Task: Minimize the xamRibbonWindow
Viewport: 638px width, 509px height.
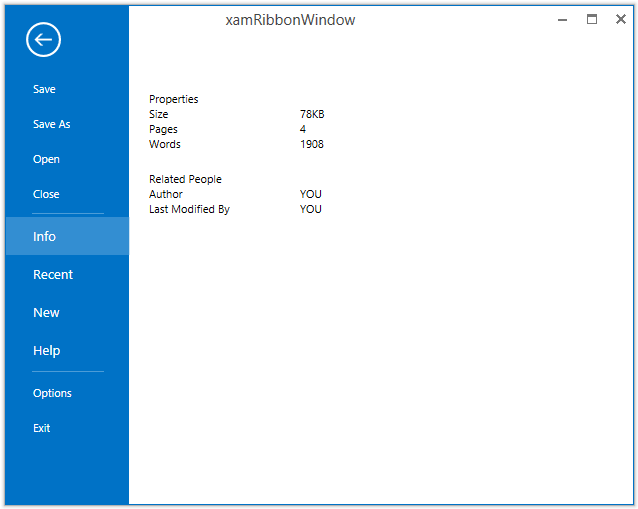Action: 563,19
